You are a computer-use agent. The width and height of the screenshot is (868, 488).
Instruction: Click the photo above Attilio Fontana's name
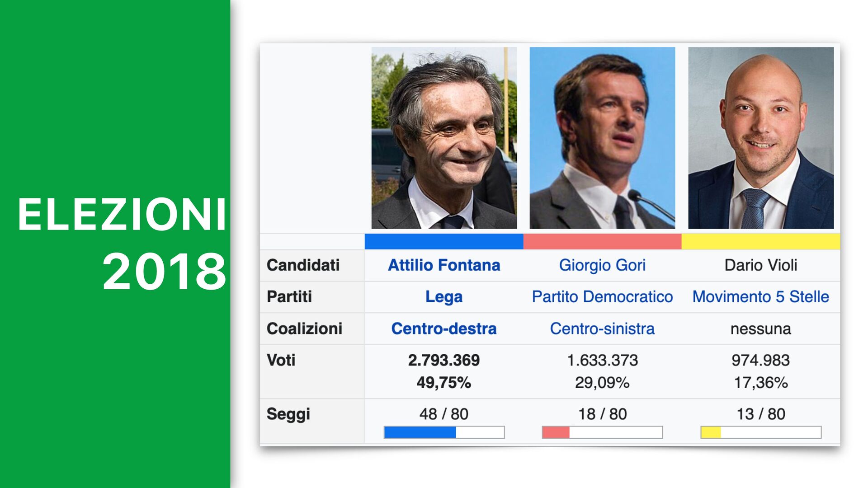(444, 138)
